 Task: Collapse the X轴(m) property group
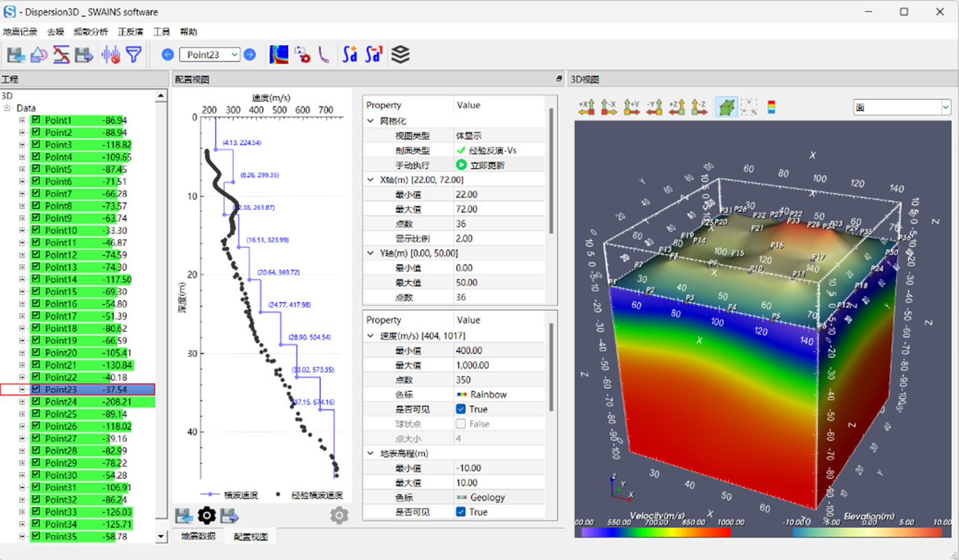point(371,180)
